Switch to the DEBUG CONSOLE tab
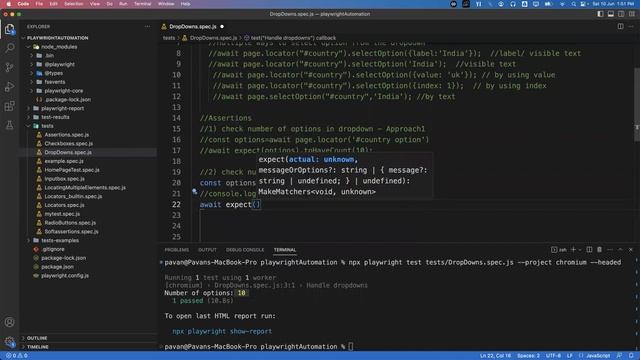Viewport: 640px width, 360px height. click(x=245, y=250)
